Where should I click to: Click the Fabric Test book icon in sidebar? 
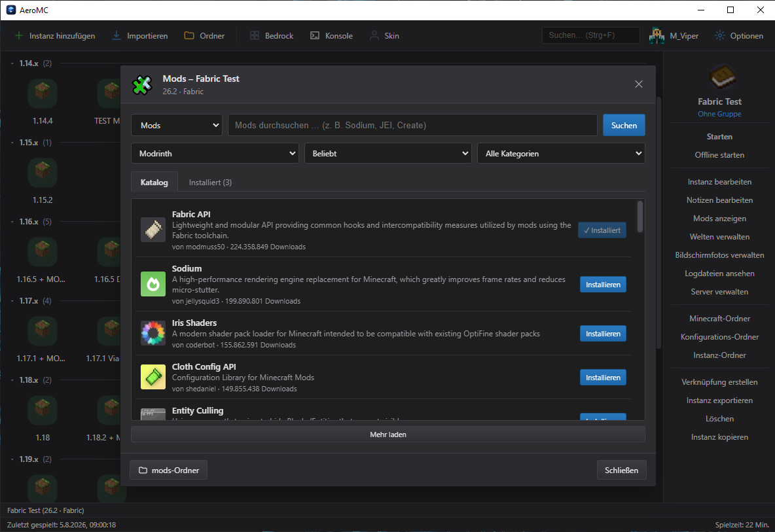(722, 78)
